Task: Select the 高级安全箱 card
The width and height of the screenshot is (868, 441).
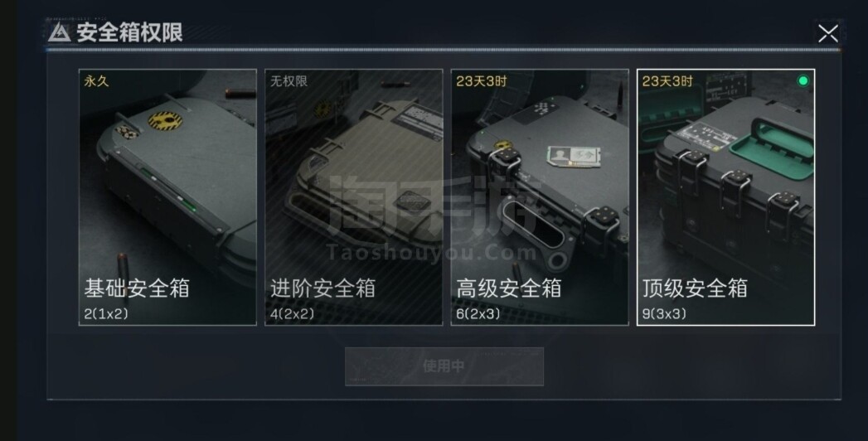Action: tap(540, 197)
